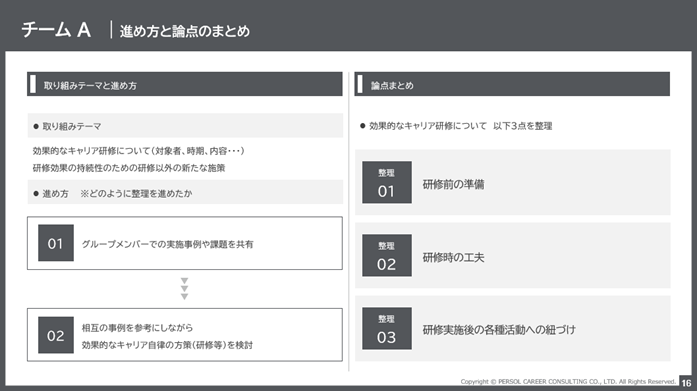
Task: Click the 02 step number box
Action: (x=56, y=335)
